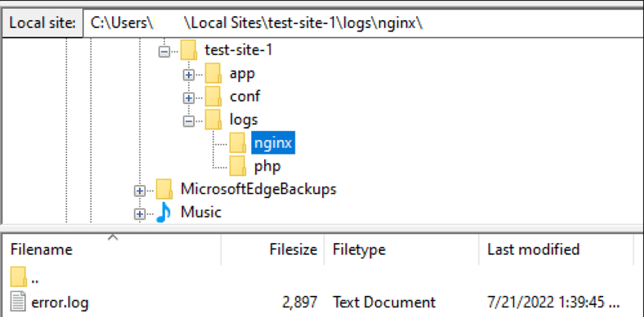Select the app folder label
The image size is (644, 317).
[242, 74]
